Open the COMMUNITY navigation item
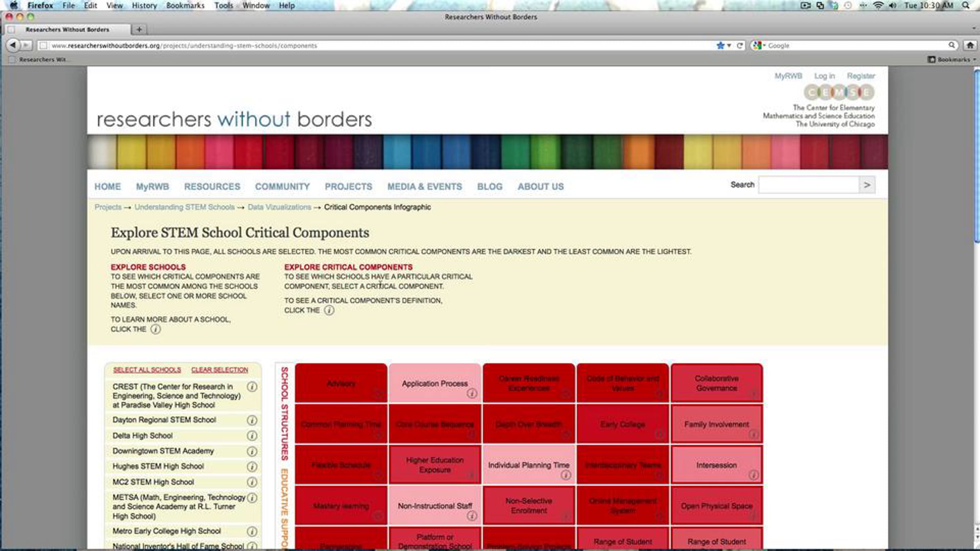 (x=283, y=187)
